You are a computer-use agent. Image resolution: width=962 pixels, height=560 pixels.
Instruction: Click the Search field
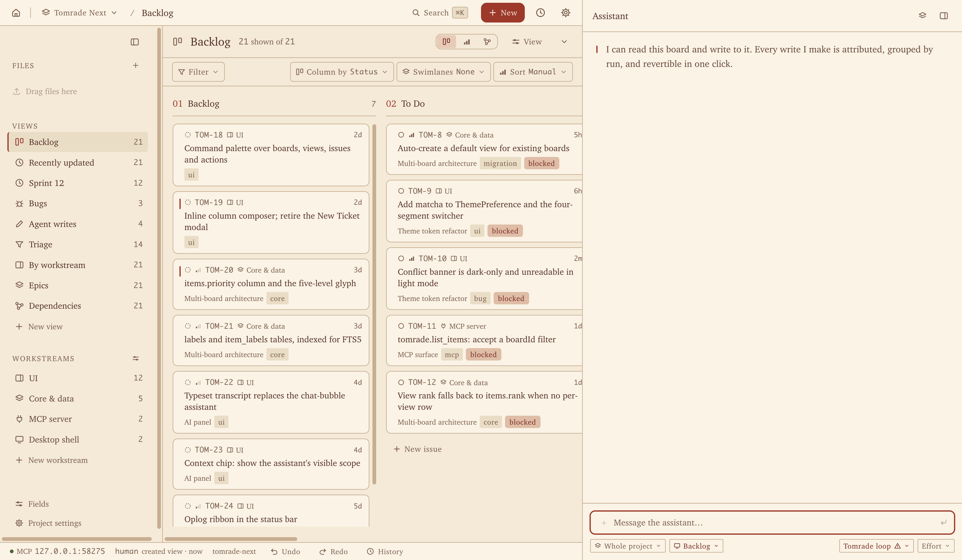point(440,13)
